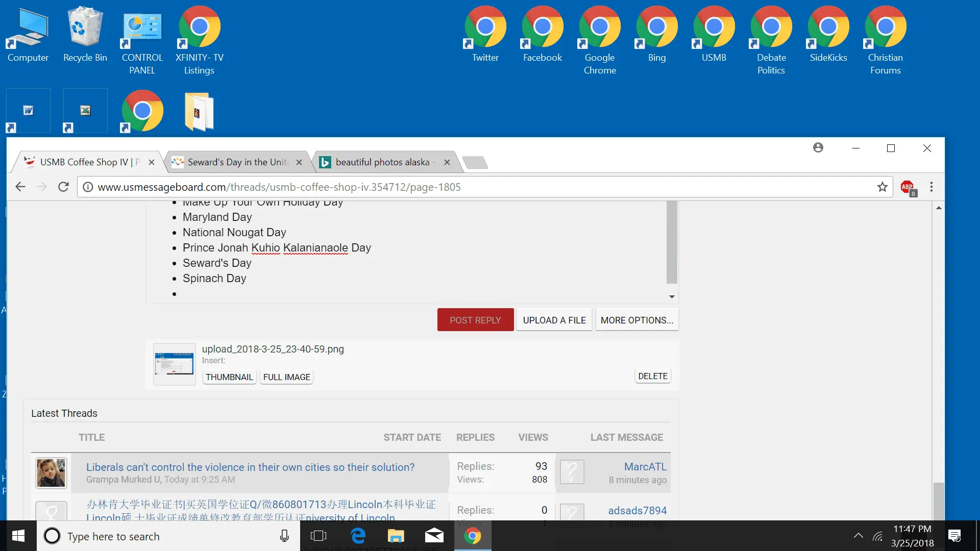Click the editor's scroll-down arrow
The width and height of the screenshot is (980, 551).
[672, 297]
